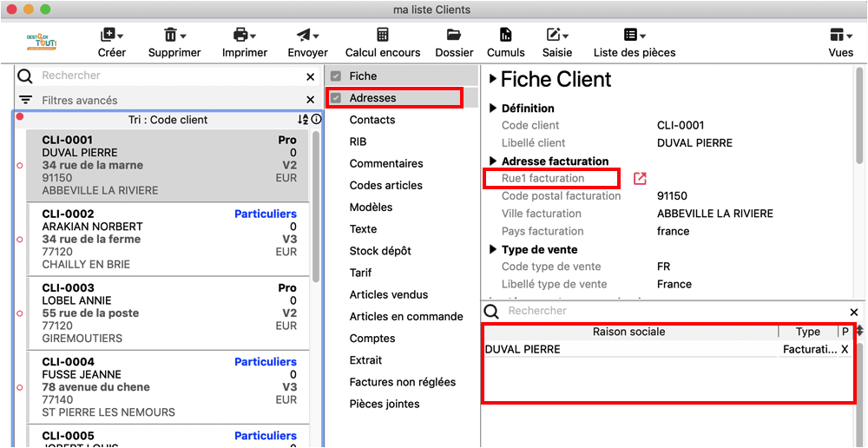Click the red circle beside CLI-0002
The width and height of the screenshot is (868, 448).
pos(20,240)
